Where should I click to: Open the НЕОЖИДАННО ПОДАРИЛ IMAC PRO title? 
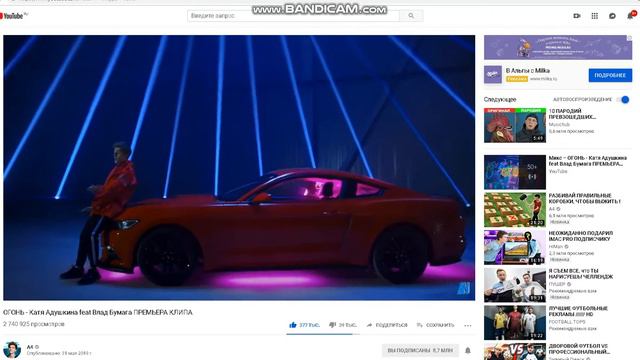click(581, 236)
